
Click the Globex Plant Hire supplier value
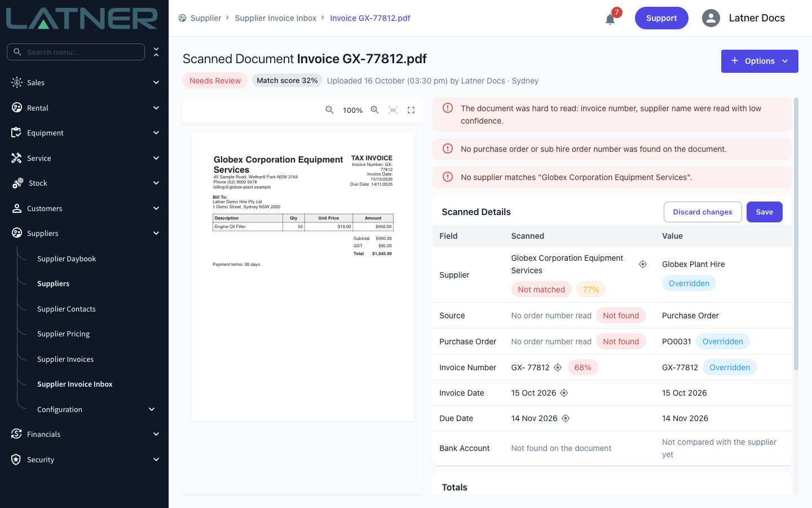[693, 264]
